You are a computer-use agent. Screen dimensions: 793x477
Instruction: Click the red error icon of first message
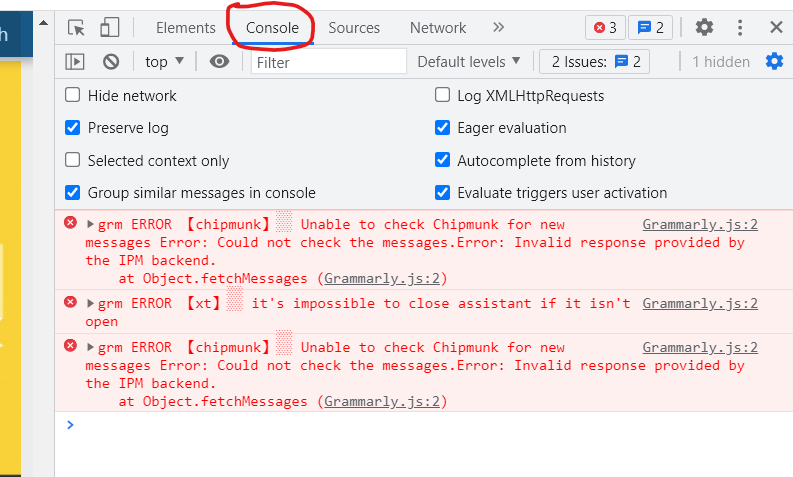(x=70, y=223)
